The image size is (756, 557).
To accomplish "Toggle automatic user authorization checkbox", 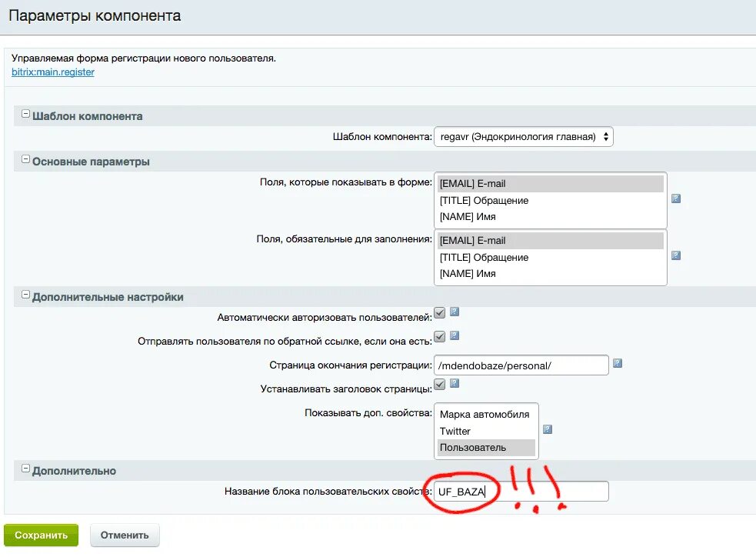I will 439,313.
